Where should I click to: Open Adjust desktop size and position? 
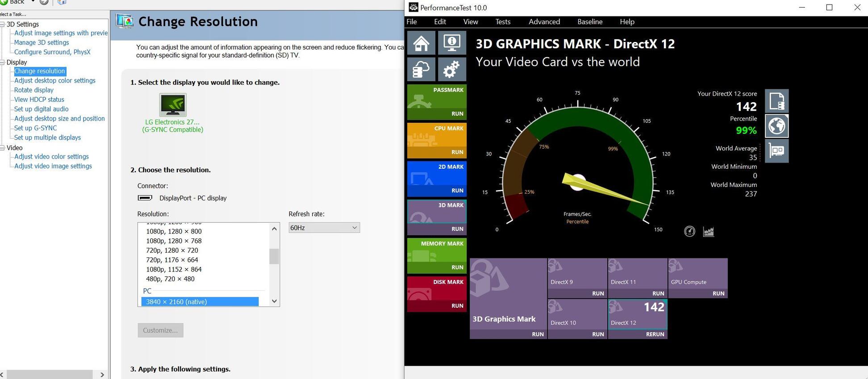[59, 118]
